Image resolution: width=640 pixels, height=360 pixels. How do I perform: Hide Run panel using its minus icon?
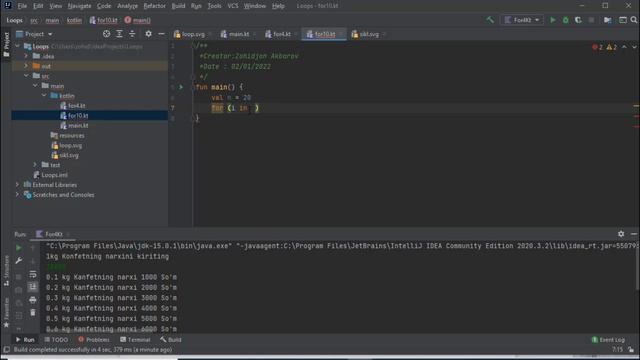pos(633,234)
